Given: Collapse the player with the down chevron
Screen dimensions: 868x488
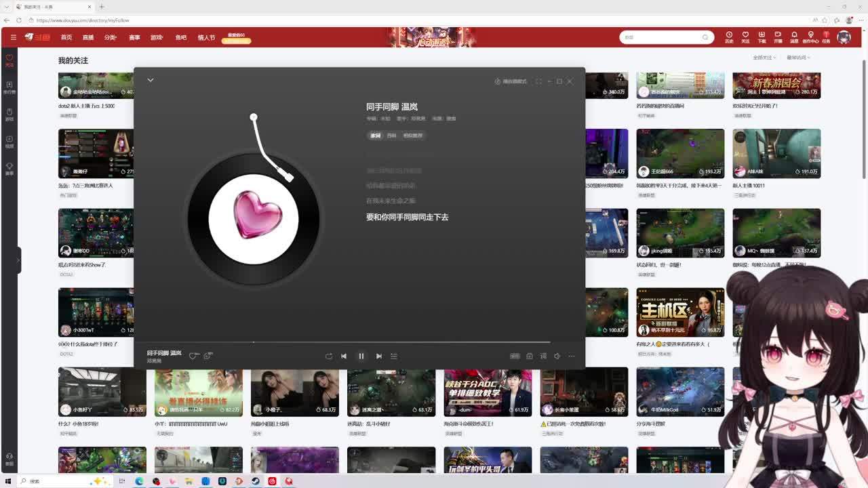Looking at the screenshot, I should (151, 80).
